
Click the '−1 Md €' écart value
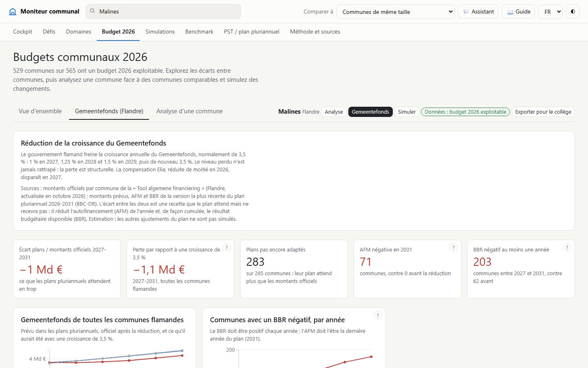[41, 269]
